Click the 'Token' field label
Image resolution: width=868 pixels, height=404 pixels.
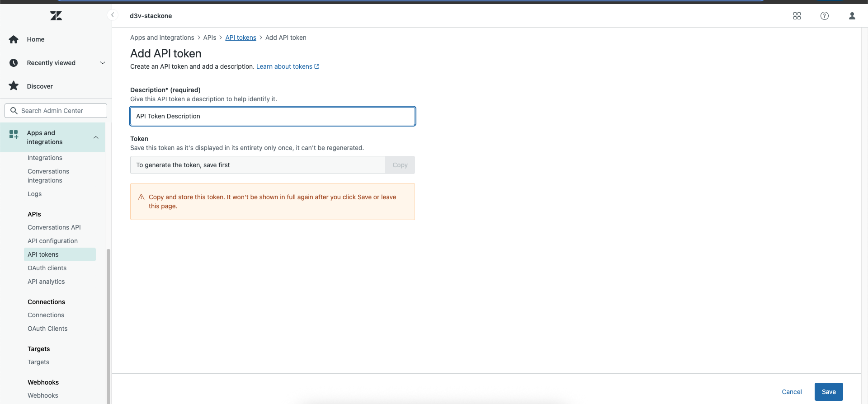[x=139, y=139]
